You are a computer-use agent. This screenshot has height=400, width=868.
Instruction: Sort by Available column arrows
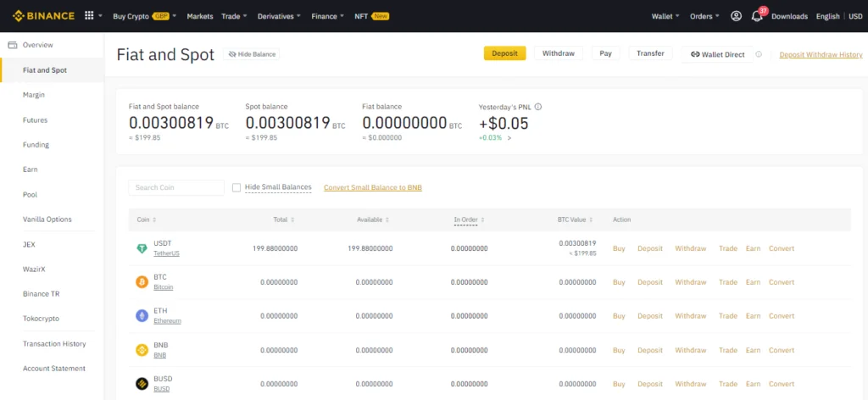(387, 219)
